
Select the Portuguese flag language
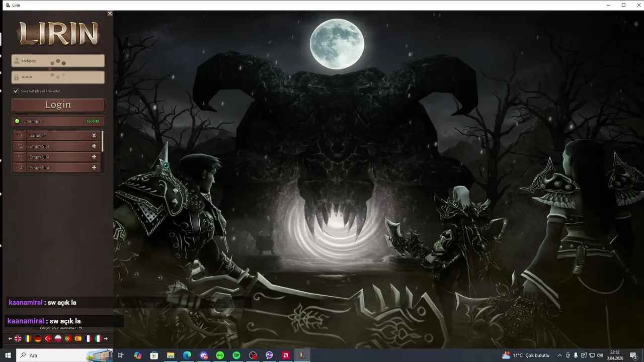point(68,339)
